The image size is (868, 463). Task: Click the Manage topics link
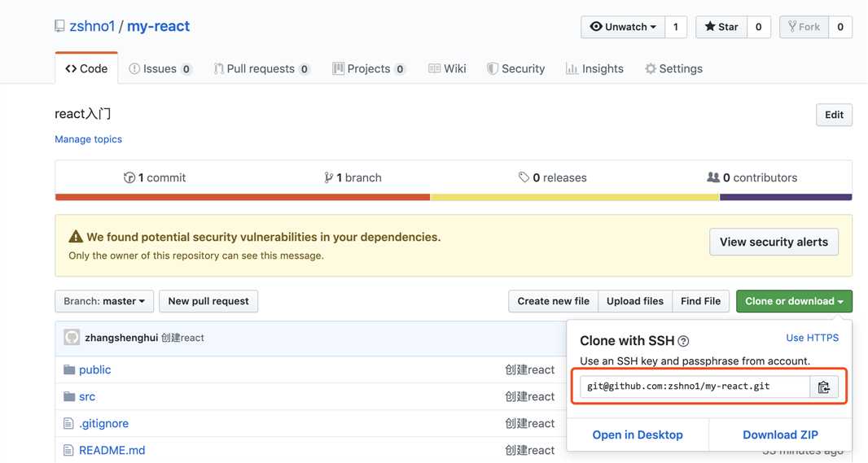pyautogui.click(x=88, y=139)
